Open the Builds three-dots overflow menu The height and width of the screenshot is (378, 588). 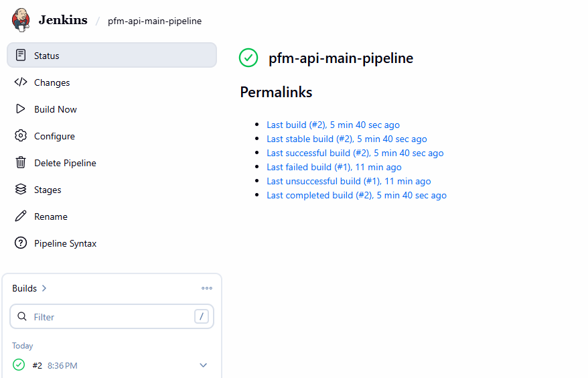[207, 288]
